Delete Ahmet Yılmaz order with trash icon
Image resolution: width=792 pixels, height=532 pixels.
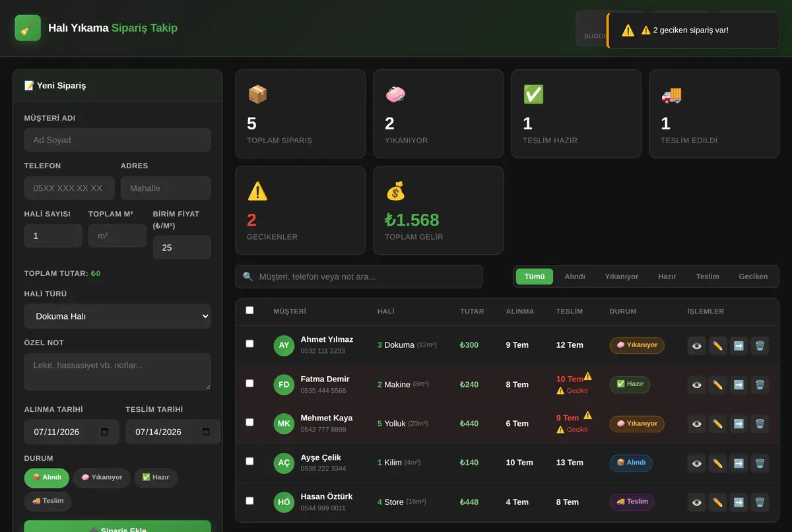tap(760, 345)
